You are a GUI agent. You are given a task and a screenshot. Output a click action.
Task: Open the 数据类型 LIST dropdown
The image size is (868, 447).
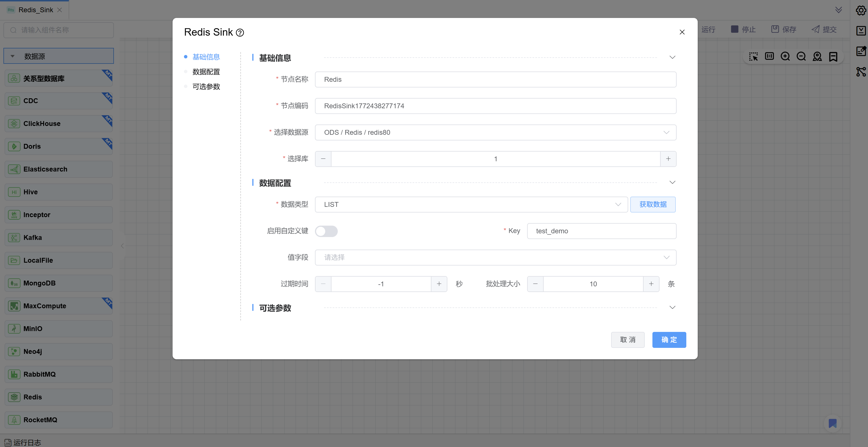coord(471,205)
